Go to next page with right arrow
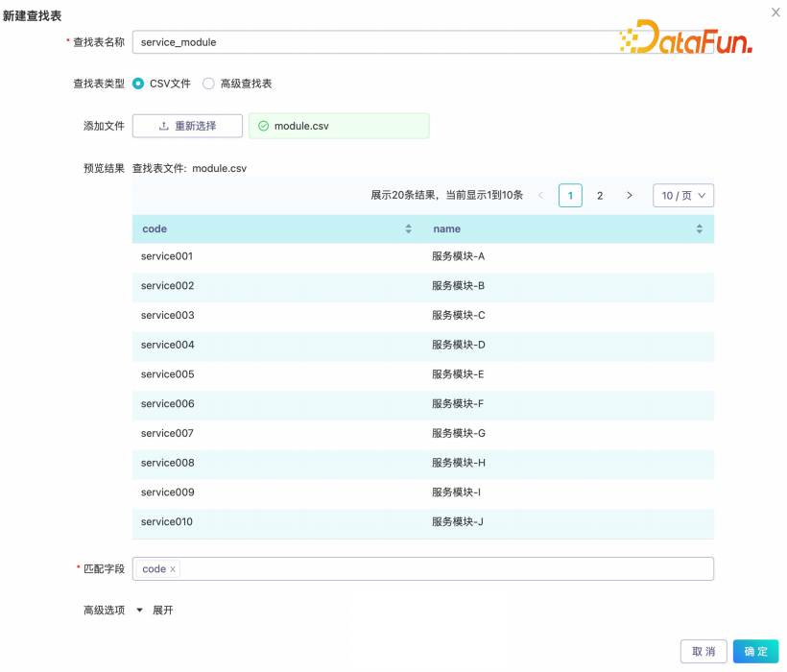Image resolution: width=787 pixels, height=672 pixels. (630, 196)
